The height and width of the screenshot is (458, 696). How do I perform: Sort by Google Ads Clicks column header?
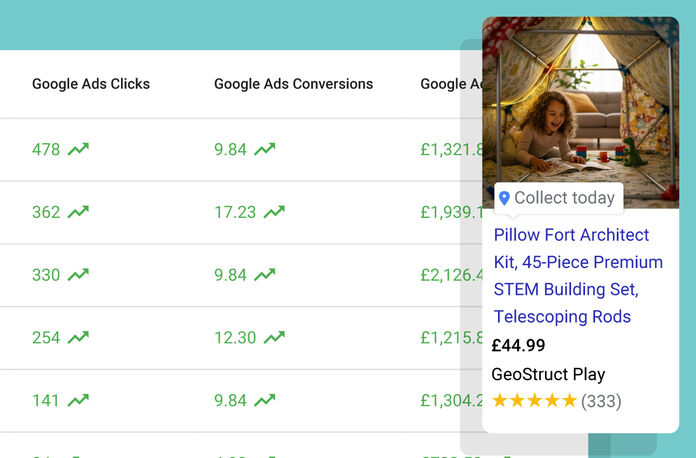tap(91, 84)
